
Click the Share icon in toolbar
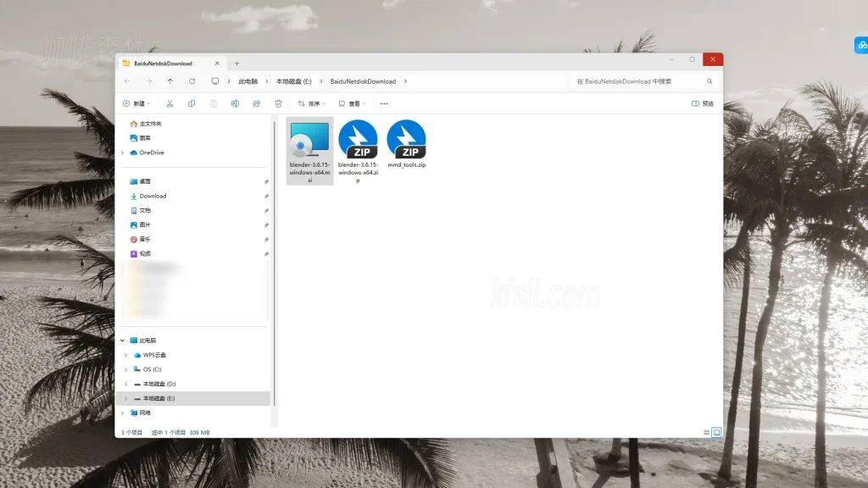[x=257, y=103]
